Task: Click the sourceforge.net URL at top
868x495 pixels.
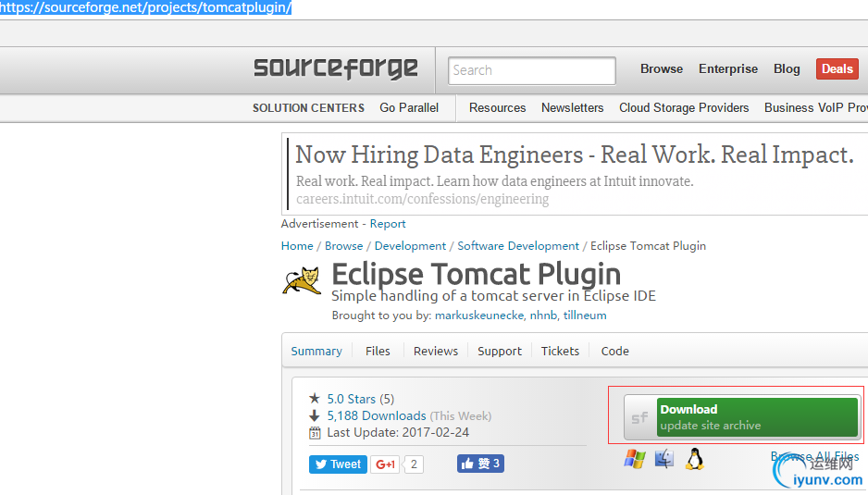Action: [x=145, y=7]
